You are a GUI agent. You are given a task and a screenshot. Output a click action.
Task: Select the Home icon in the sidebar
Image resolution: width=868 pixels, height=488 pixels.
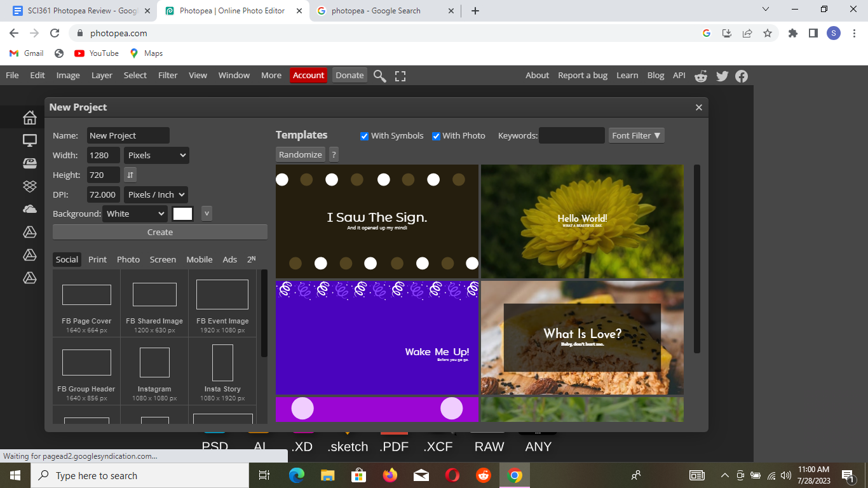[29, 117]
